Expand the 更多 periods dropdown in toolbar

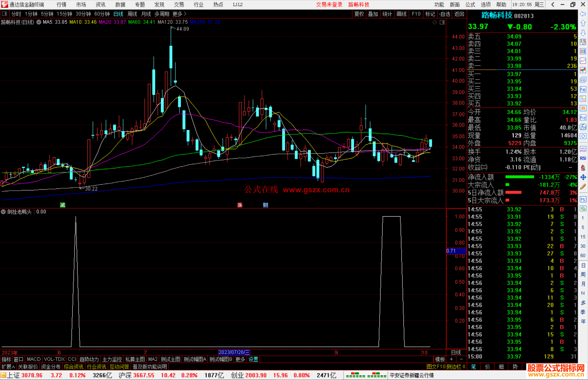[x=179, y=14]
